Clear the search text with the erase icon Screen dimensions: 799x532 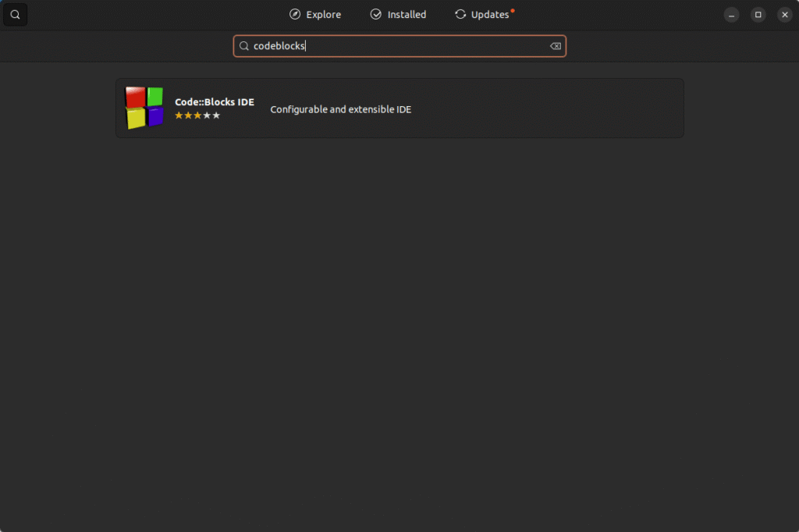pyautogui.click(x=555, y=46)
